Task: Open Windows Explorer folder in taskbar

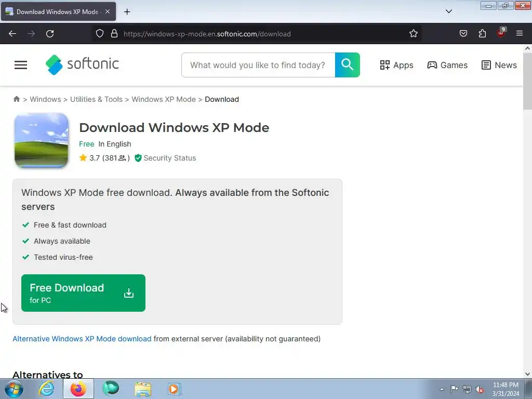Action: (143, 389)
